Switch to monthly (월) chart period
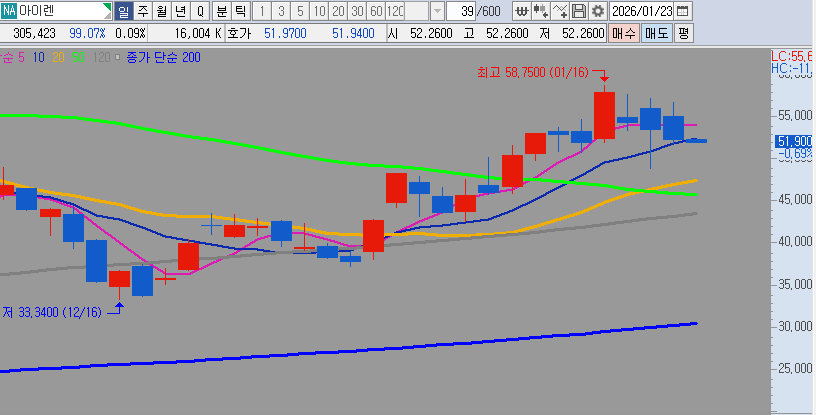Viewport: 816px width, 415px height. pos(161,11)
